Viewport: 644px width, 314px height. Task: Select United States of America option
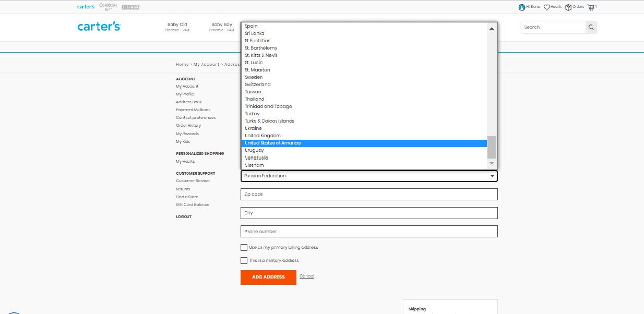pyautogui.click(x=364, y=143)
